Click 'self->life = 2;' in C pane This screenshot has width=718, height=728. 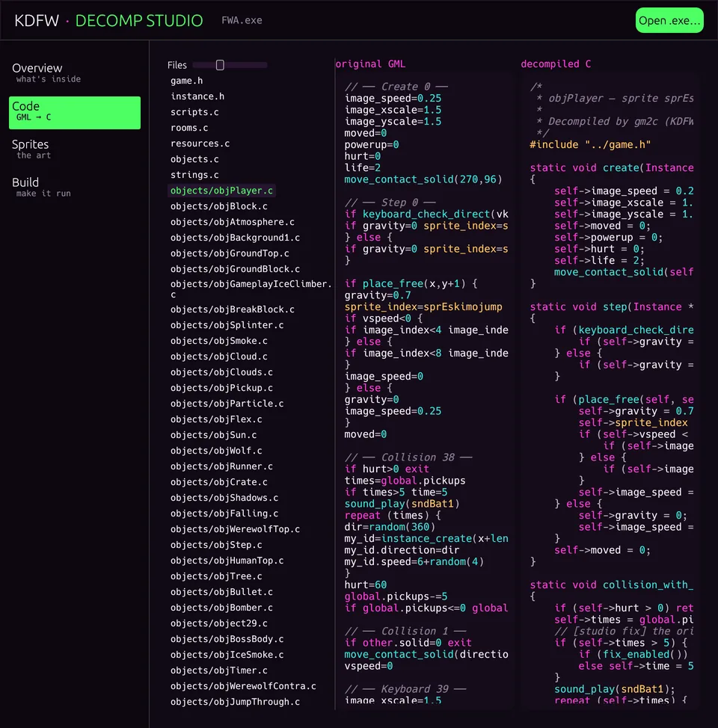point(600,261)
